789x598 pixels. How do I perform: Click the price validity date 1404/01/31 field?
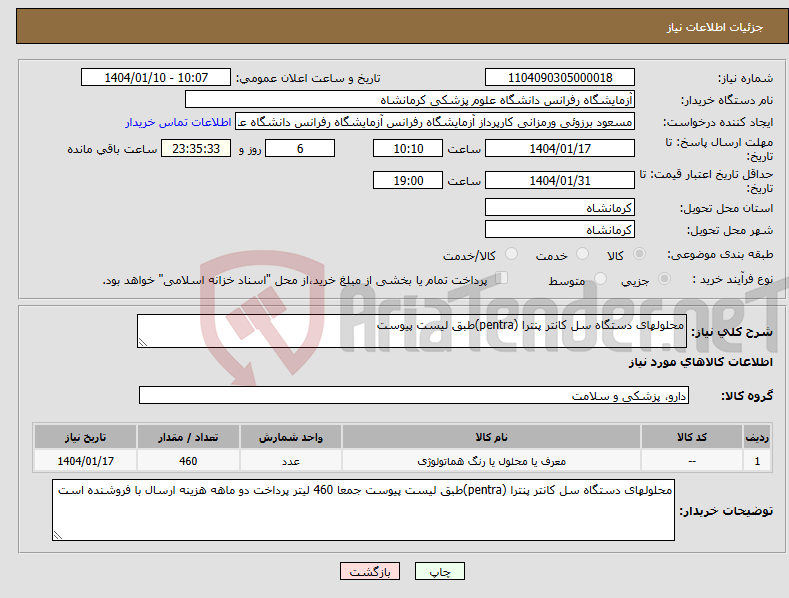(x=560, y=180)
